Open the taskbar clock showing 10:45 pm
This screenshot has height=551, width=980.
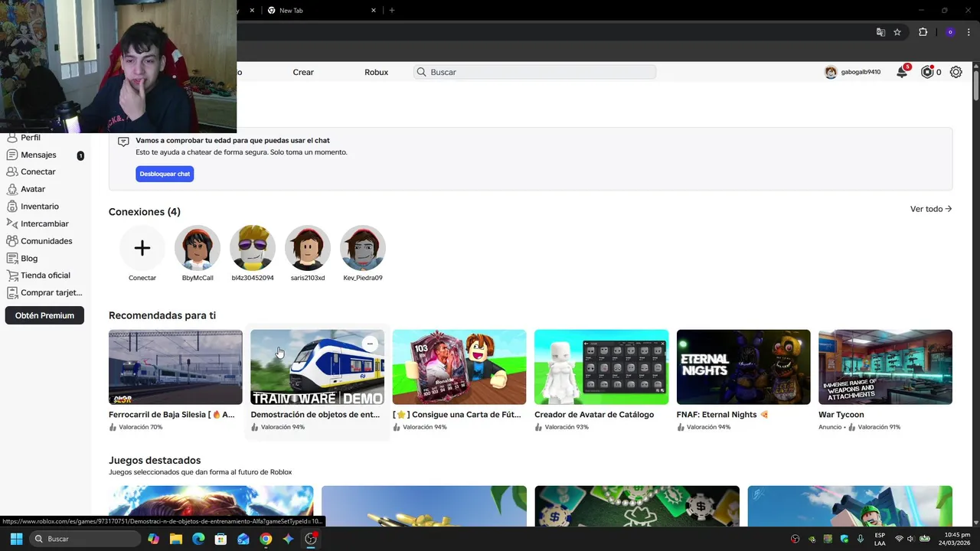(957, 539)
